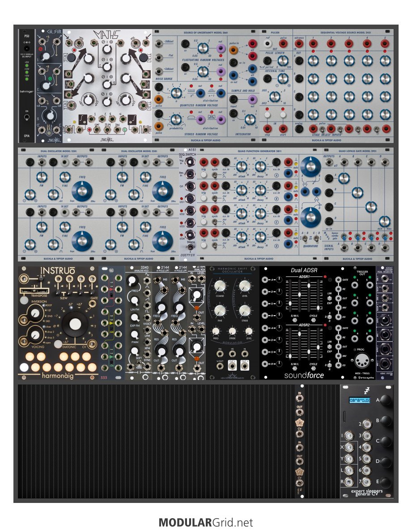Select the analog jack on Sequential Voltage Source

pos(299,129)
